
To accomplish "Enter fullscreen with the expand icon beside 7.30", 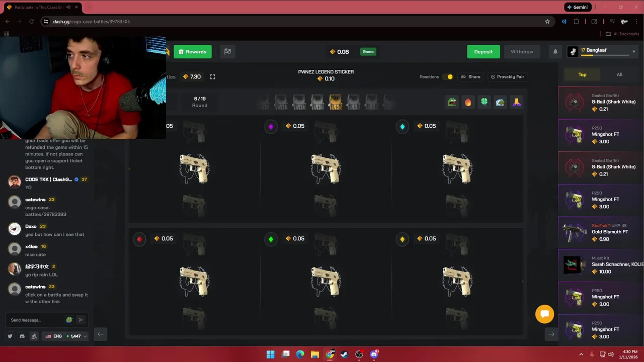I will (x=212, y=77).
